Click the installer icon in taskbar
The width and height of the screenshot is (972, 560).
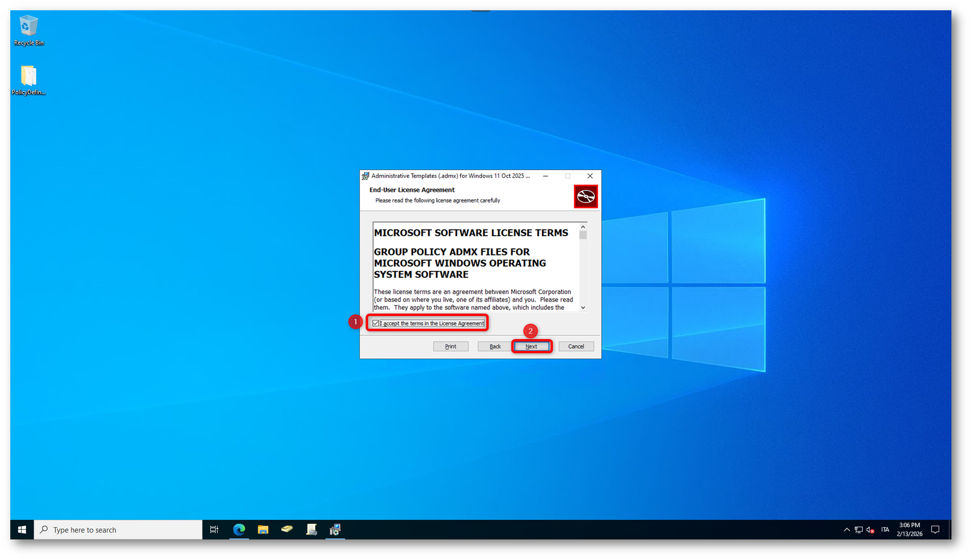click(x=335, y=530)
